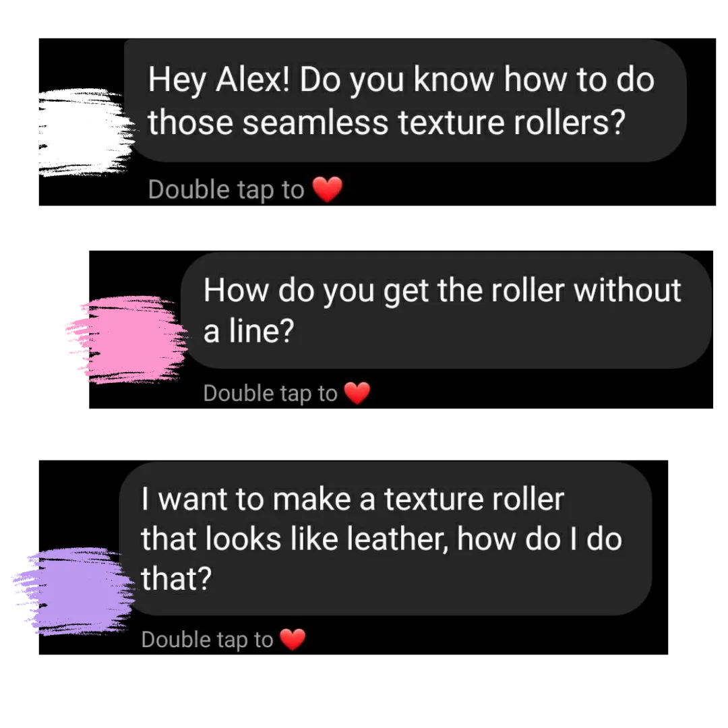The width and height of the screenshot is (728, 728).
Task: Tap the red heart under the roller-line message
Action: pos(357,393)
